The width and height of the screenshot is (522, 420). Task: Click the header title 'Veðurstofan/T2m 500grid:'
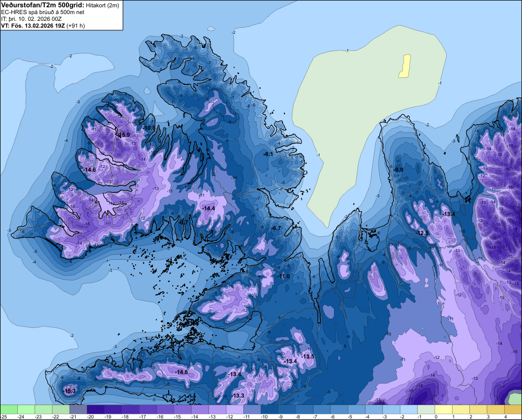coord(43,5)
